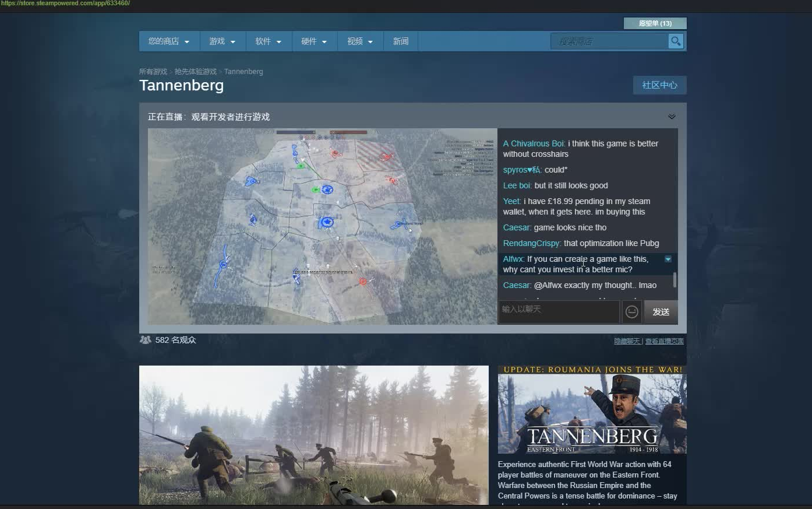Open the 硬件 dropdown menu
Image resolution: width=812 pixels, height=509 pixels.
click(x=315, y=41)
